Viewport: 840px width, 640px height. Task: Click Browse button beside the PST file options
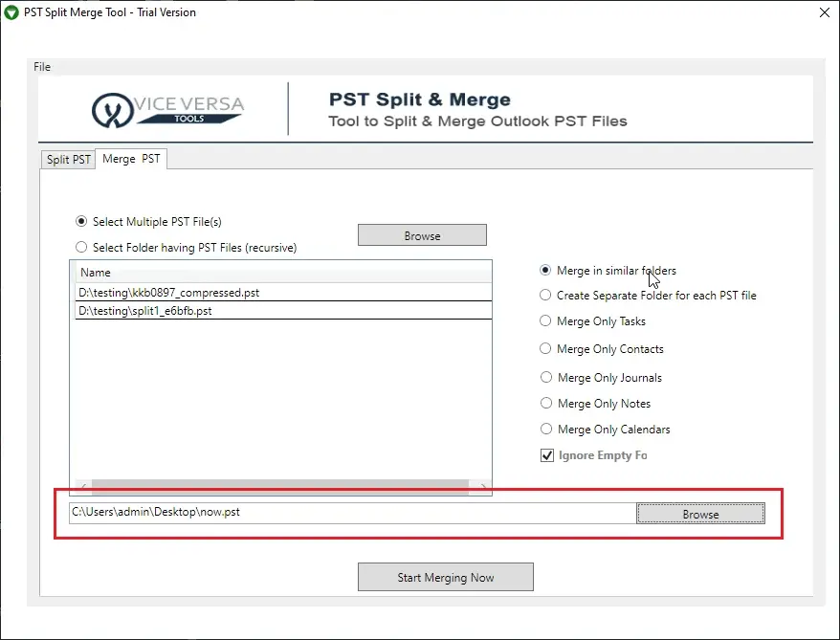pyautogui.click(x=422, y=235)
